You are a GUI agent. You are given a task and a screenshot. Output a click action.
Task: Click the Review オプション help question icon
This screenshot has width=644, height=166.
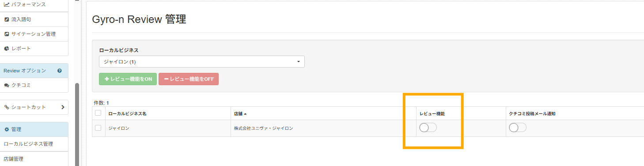[x=60, y=71]
